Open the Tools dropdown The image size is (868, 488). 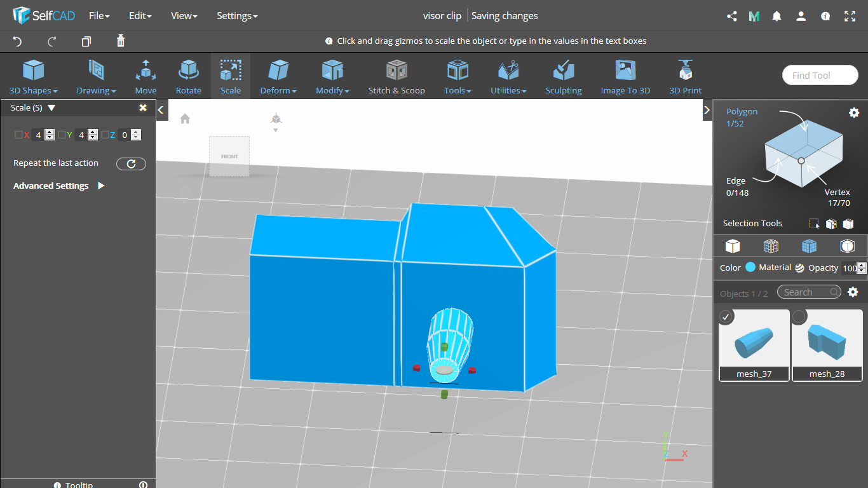point(458,76)
